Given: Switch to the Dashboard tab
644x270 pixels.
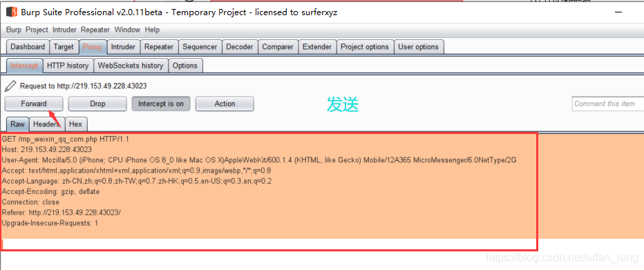Looking at the screenshot, I should (x=28, y=47).
